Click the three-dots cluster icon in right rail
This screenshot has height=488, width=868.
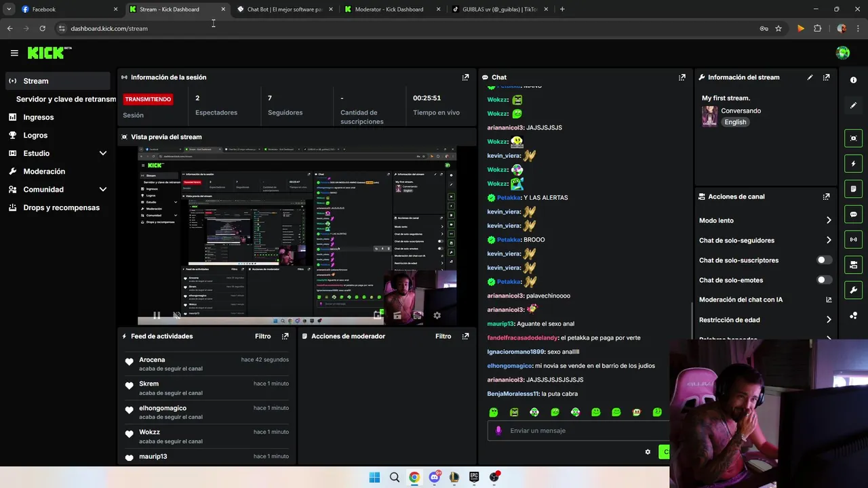click(853, 316)
